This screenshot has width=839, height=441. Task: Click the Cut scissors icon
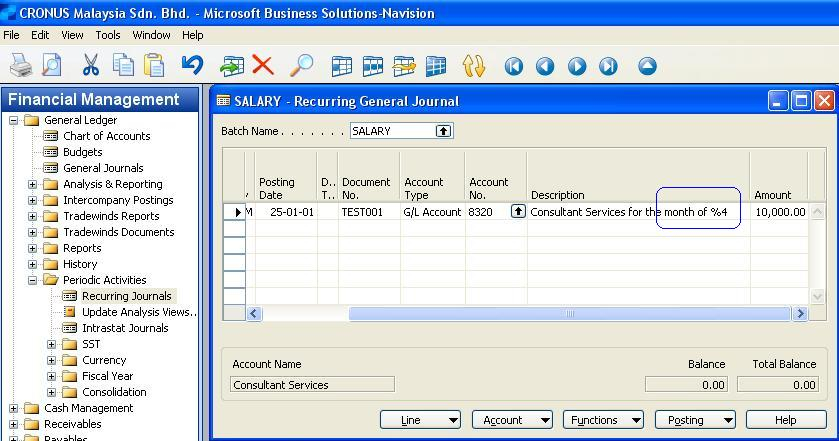point(91,65)
